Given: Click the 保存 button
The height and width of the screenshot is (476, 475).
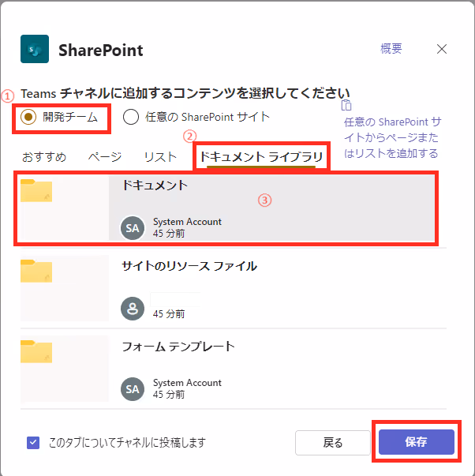Looking at the screenshot, I should [x=417, y=442].
